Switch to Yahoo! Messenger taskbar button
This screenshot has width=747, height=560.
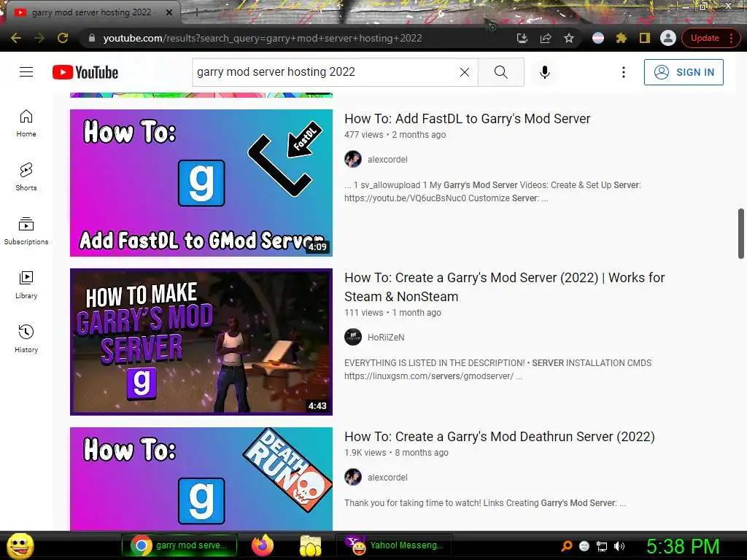(x=393, y=545)
